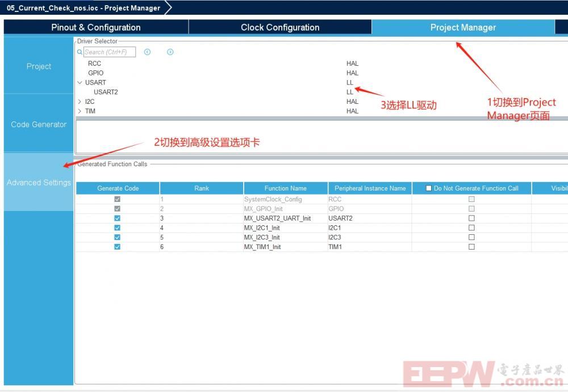
Task: Select the MX_TIM1_Init function name cell
Action: 286,247
